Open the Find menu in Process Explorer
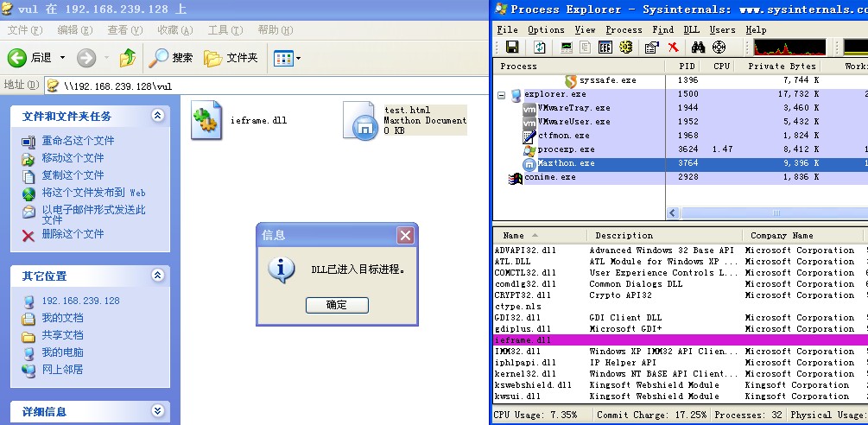 point(662,30)
